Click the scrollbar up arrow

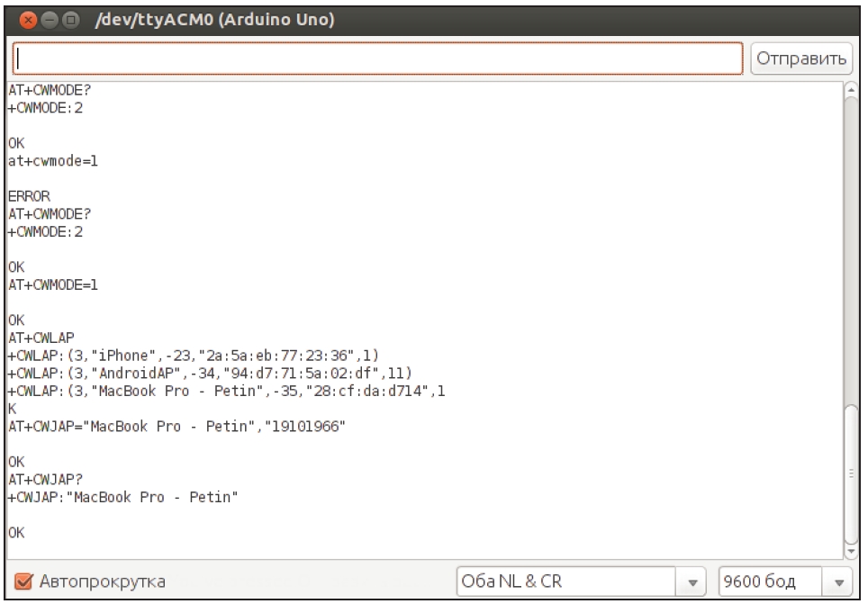pos(851,90)
